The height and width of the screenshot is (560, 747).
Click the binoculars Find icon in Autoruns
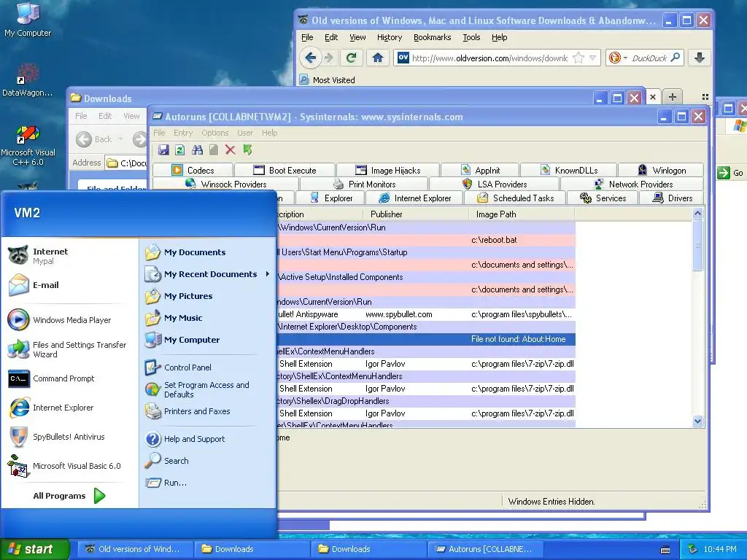tap(197, 150)
